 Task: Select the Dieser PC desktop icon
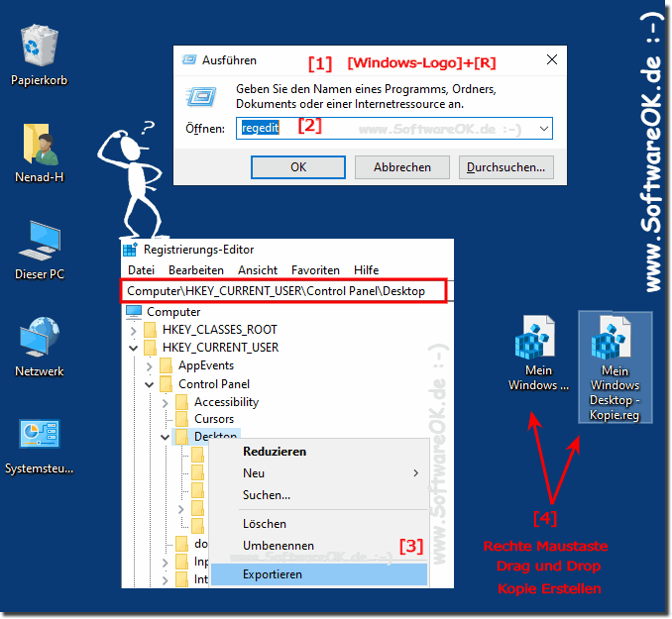[39, 241]
